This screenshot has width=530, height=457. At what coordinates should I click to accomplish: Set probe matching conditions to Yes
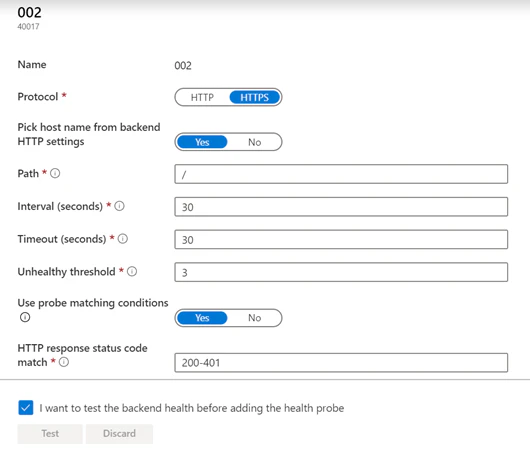pos(202,318)
